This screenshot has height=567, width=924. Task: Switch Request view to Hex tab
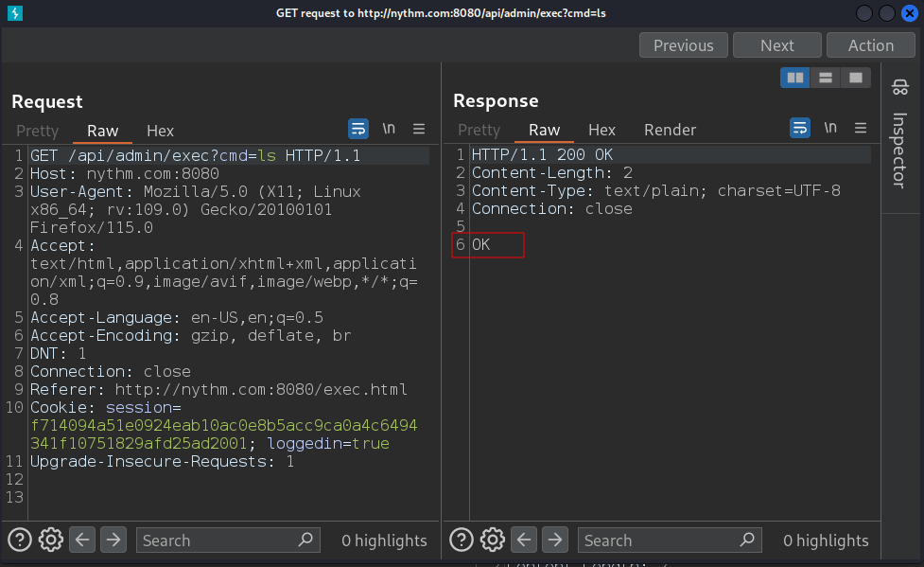tap(160, 131)
